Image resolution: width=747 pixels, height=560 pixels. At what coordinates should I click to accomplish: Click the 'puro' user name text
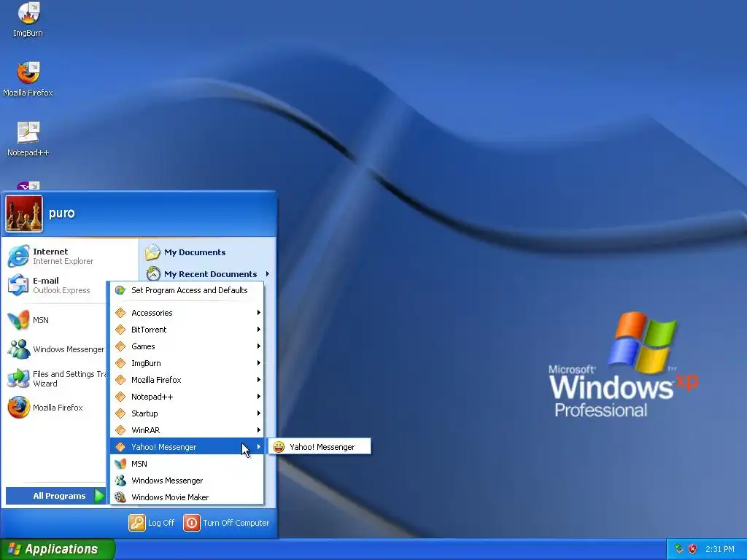coord(62,213)
